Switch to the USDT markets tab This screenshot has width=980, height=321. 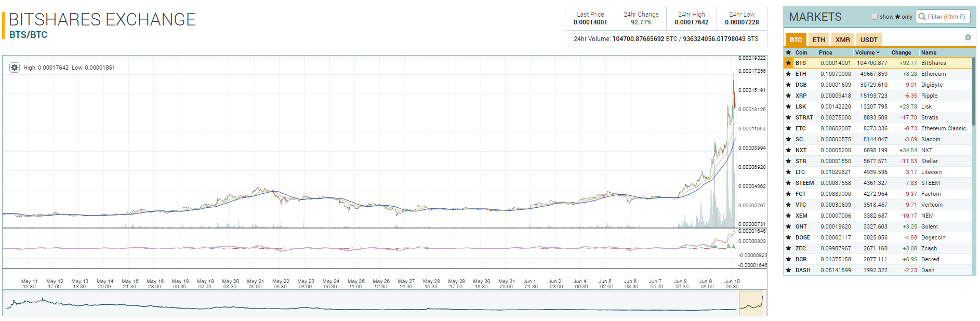coord(869,39)
